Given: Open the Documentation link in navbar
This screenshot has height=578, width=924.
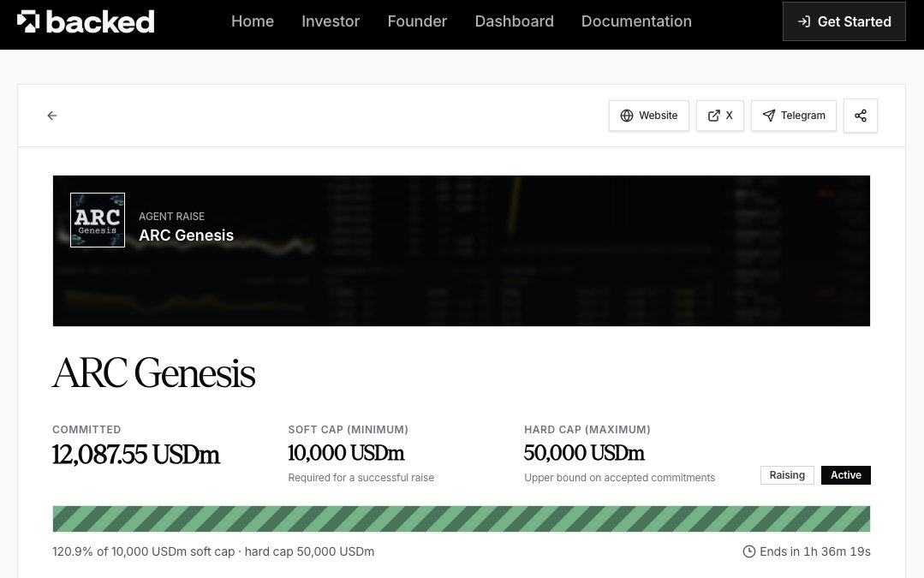Looking at the screenshot, I should coord(636,21).
